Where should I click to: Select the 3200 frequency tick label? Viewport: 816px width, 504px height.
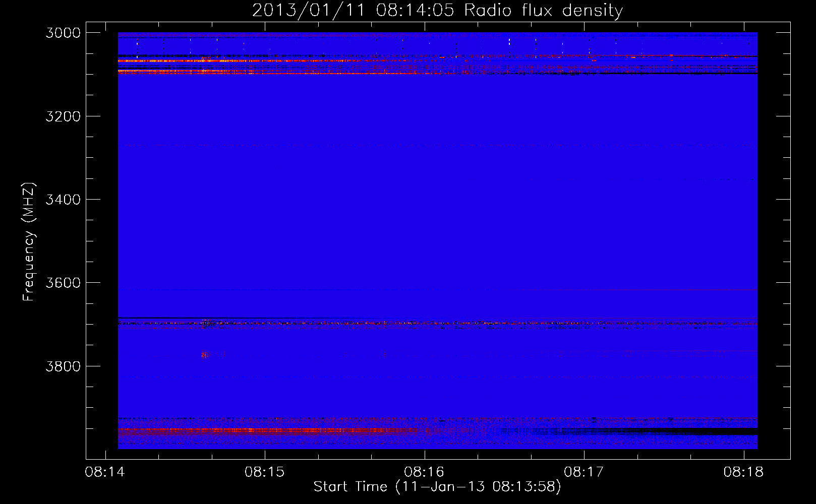click(x=63, y=116)
